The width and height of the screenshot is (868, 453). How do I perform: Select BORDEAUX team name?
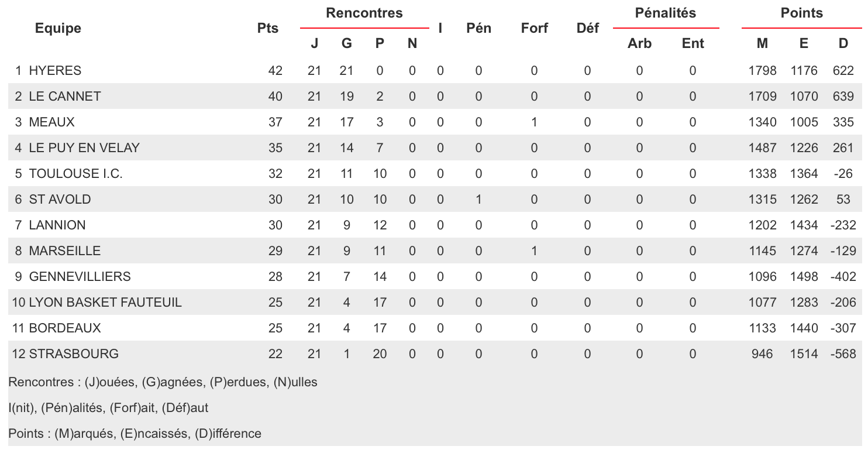[x=65, y=328]
